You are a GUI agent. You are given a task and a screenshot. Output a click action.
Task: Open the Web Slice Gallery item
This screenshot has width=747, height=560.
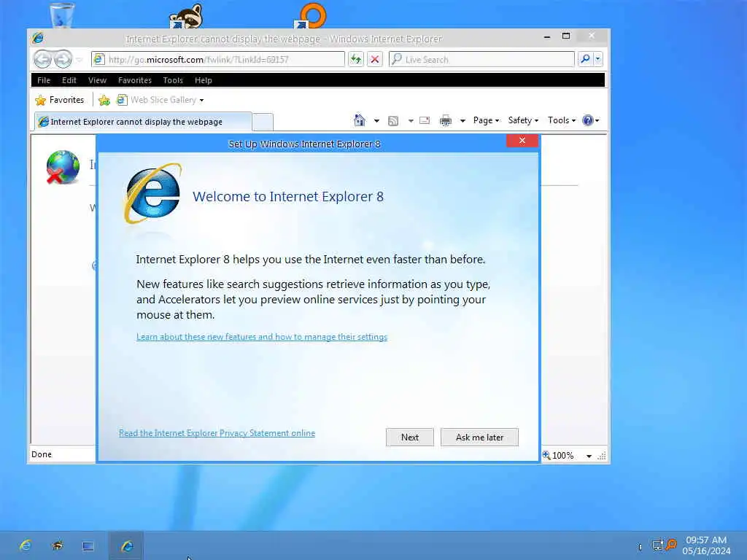coord(160,100)
